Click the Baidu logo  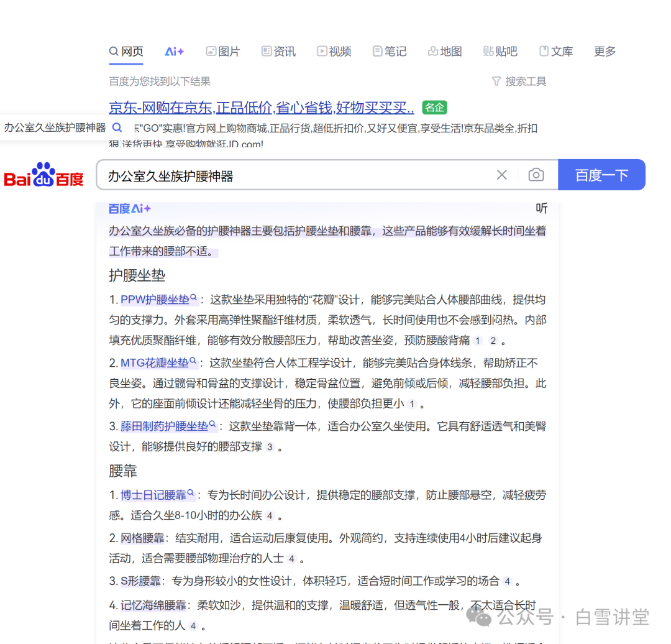(43, 175)
